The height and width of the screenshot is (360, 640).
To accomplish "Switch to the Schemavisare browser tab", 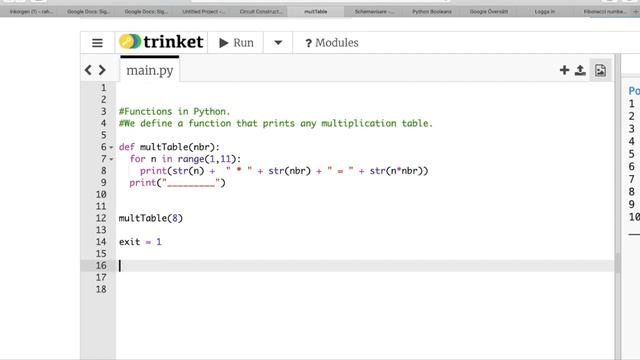I will pos(373,11).
